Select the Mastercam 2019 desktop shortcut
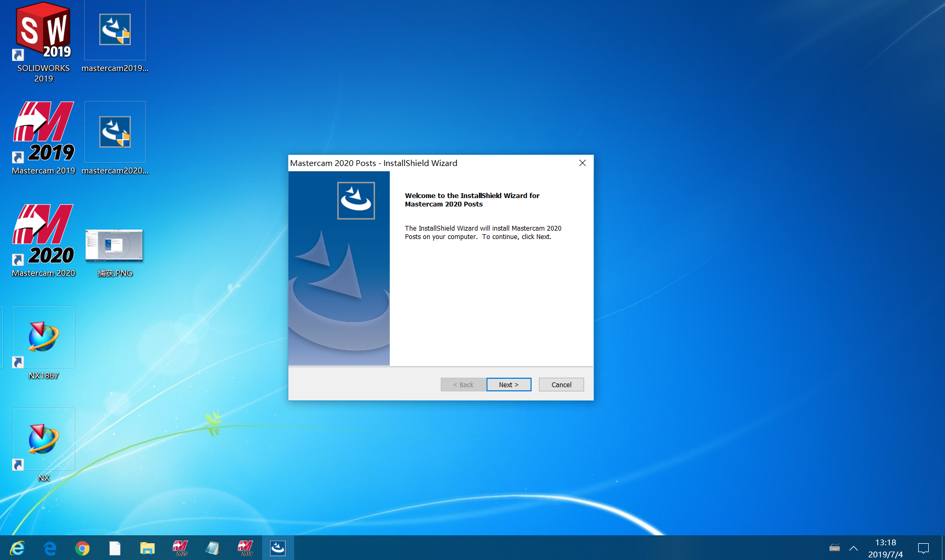Viewport: 945px width, 560px height. coord(44,139)
